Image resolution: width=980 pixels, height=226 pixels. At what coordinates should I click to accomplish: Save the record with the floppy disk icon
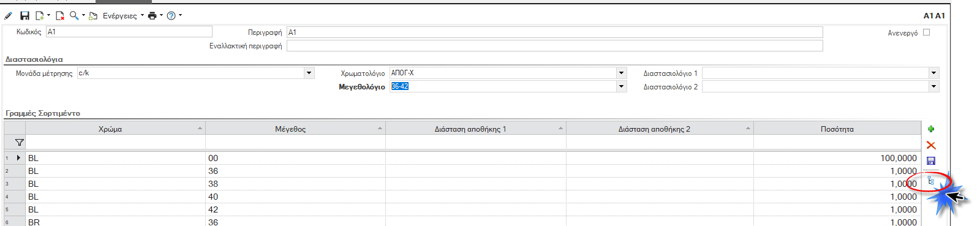coord(24,16)
